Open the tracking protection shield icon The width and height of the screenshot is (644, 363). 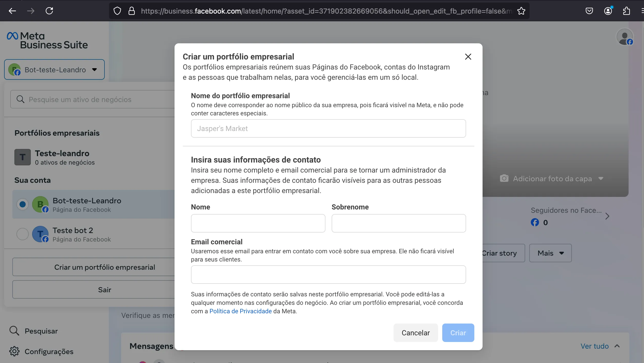pos(117,11)
